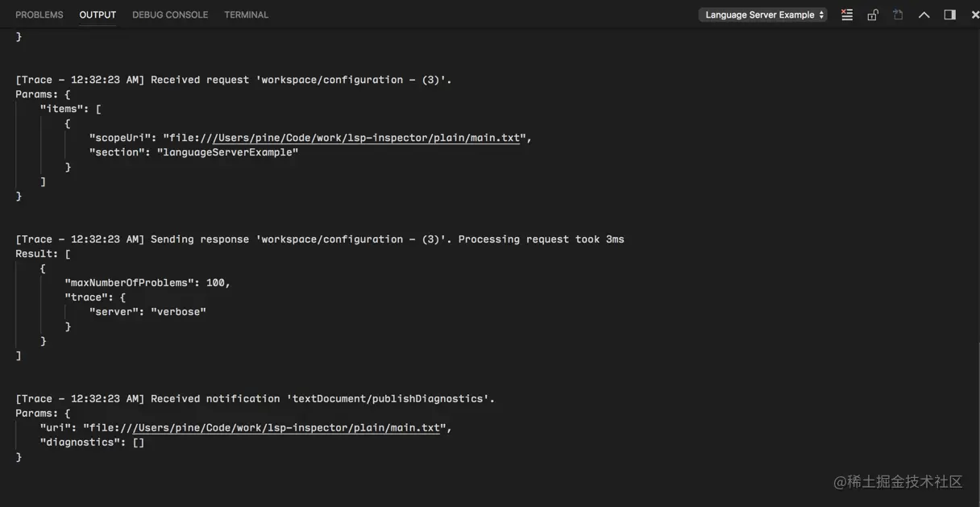The height and width of the screenshot is (507, 980).
Task: Toggle the output scroll lock
Action: [873, 15]
